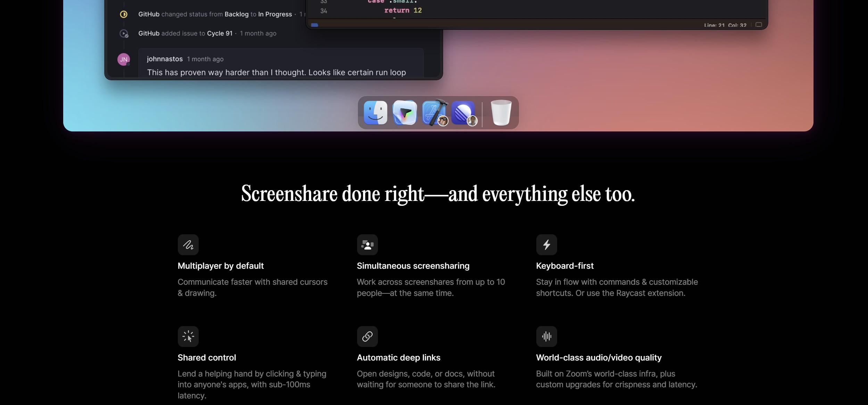Click the Cycle 91 added-issue icon
The height and width of the screenshot is (405, 868).
click(124, 34)
